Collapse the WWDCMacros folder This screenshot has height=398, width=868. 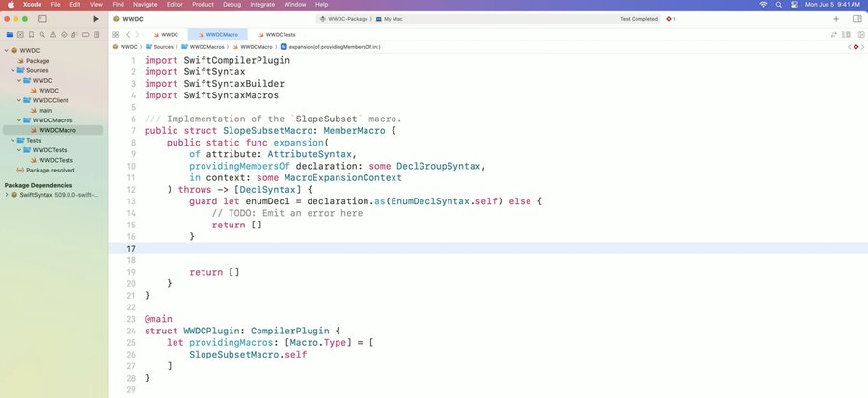click(x=19, y=119)
